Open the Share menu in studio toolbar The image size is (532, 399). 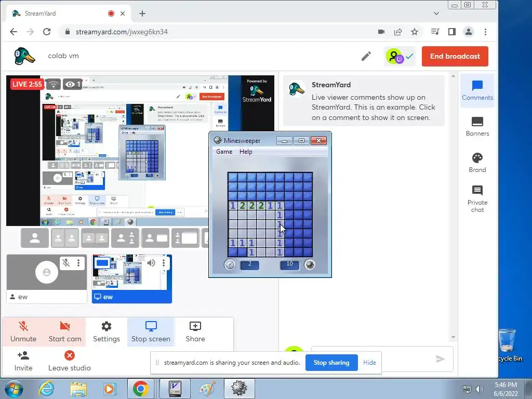click(195, 332)
